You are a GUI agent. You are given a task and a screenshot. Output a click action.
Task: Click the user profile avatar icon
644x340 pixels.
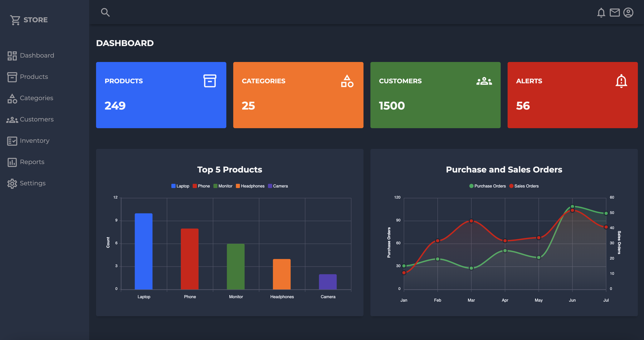point(629,12)
